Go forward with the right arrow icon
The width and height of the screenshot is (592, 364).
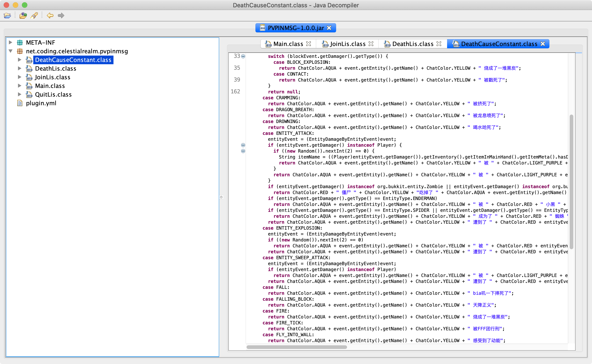(61, 16)
